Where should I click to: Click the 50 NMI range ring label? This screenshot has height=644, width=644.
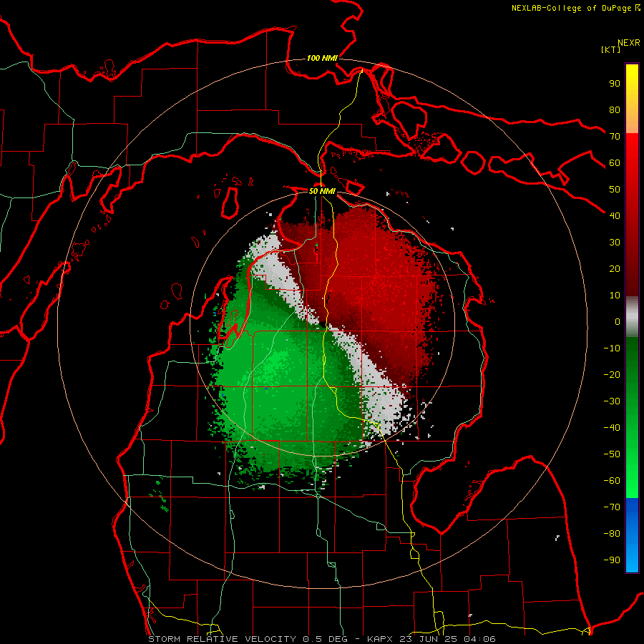(x=322, y=191)
